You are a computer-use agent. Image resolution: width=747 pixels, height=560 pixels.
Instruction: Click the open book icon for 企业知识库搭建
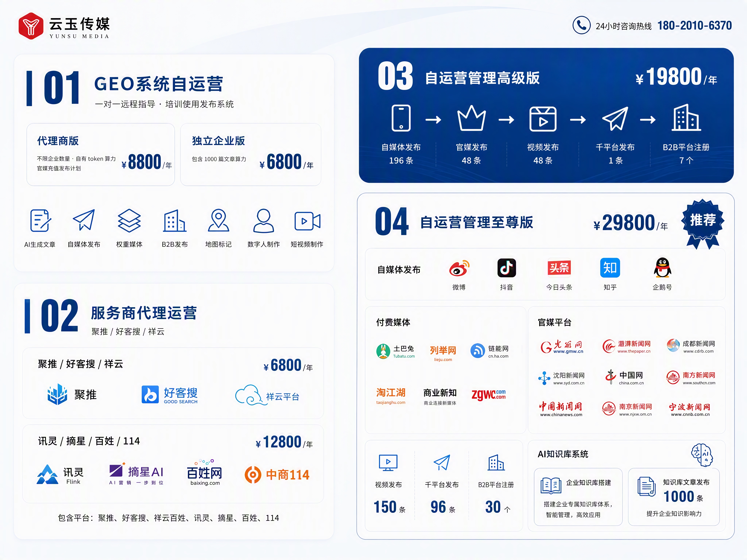coord(551,486)
